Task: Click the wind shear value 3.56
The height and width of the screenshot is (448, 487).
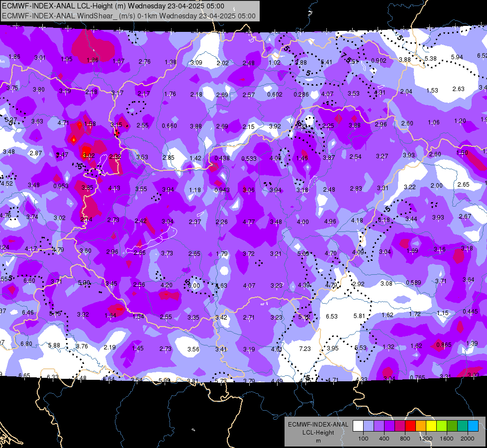Action: pyautogui.click(x=193, y=349)
